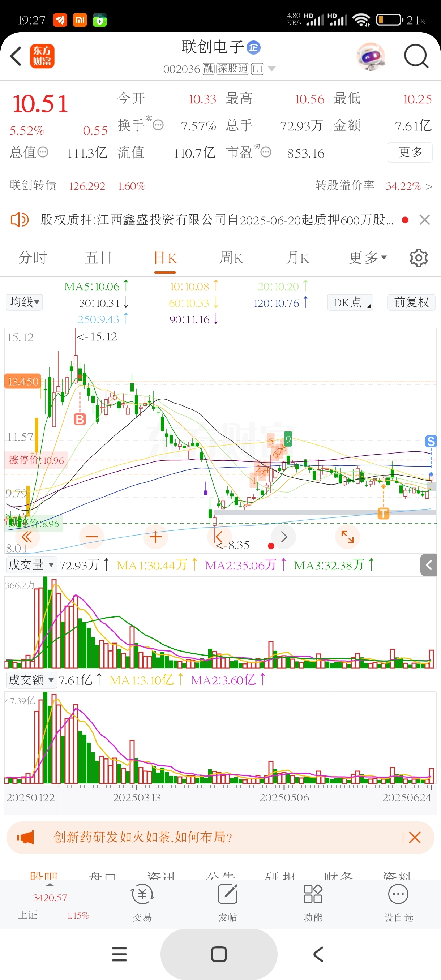
Task: Tap the single-left chart step button
Action: point(219,537)
